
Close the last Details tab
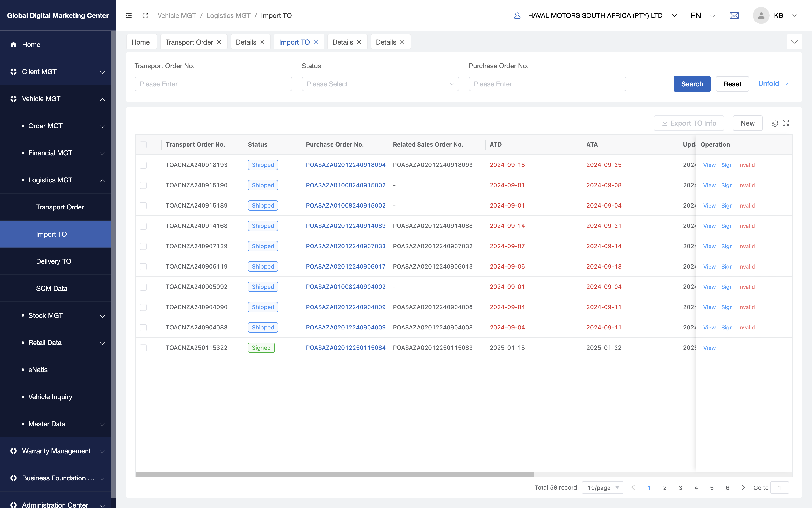402,42
